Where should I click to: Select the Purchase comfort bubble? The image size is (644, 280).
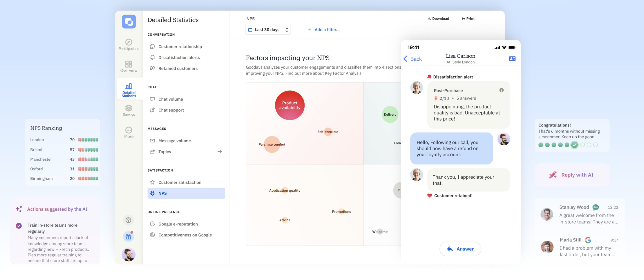click(x=272, y=144)
